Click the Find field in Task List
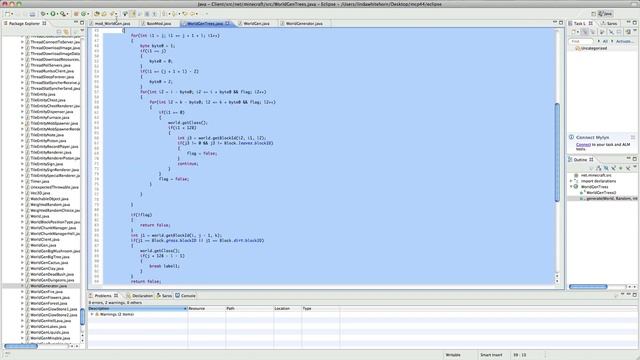Viewport: 640px width, 360px height. pyautogui.click(x=581, y=41)
